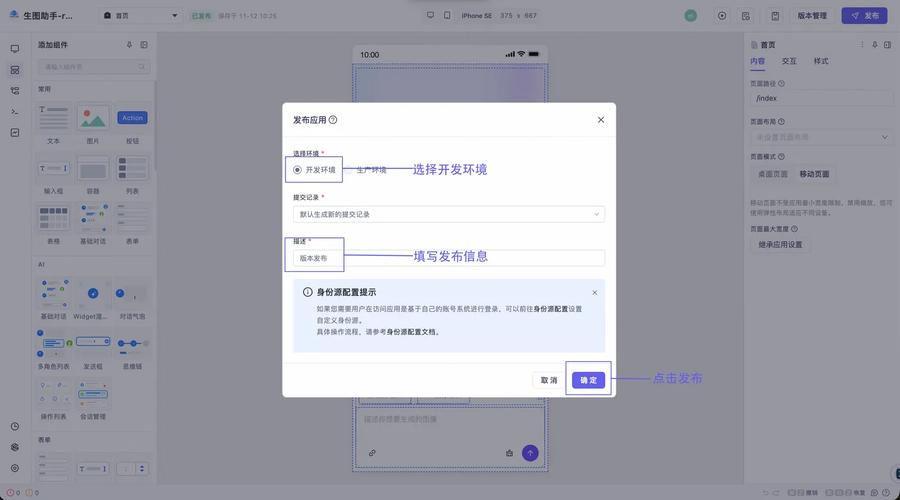Viewport: 900px width, 500px height.
Task: Select the 图片 component
Action: [93, 125]
